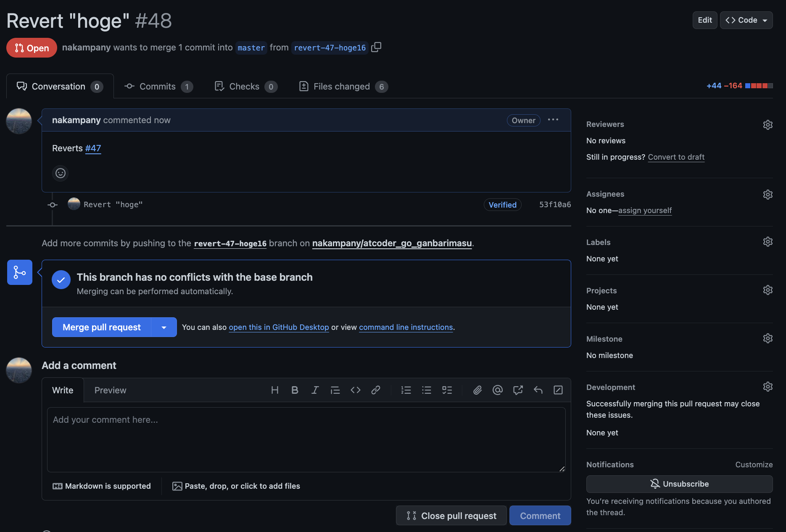Viewport: 786px width, 532px height.
Task: Click the red Open status badge
Action: [32, 48]
